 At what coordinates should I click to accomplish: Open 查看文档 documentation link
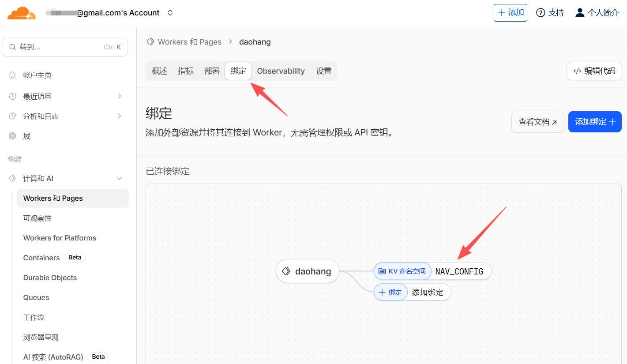coord(537,122)
